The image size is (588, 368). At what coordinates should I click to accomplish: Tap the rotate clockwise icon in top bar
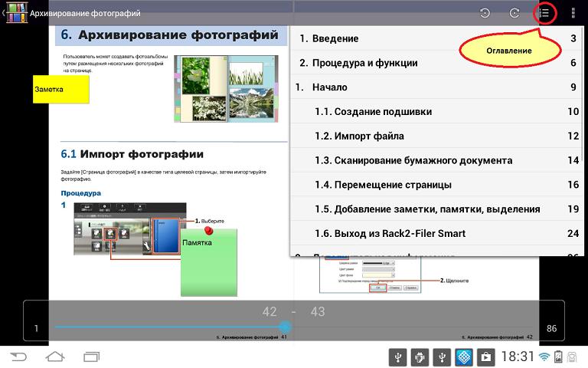tap(514, 13)
